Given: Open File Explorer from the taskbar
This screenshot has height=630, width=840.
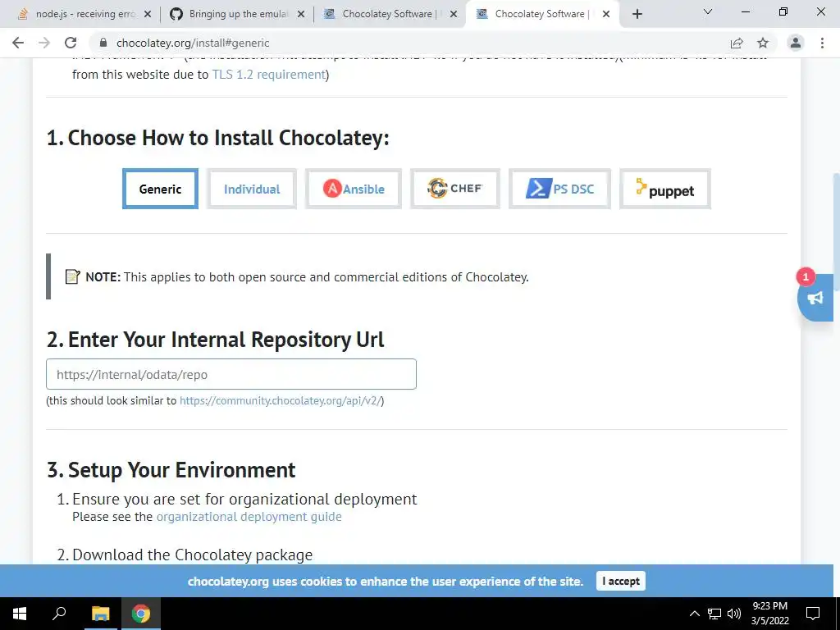Looking at the screenshot, I should point(100,614).
